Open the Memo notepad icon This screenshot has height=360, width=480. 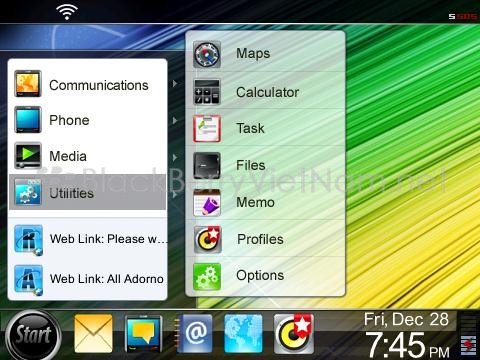207,203
